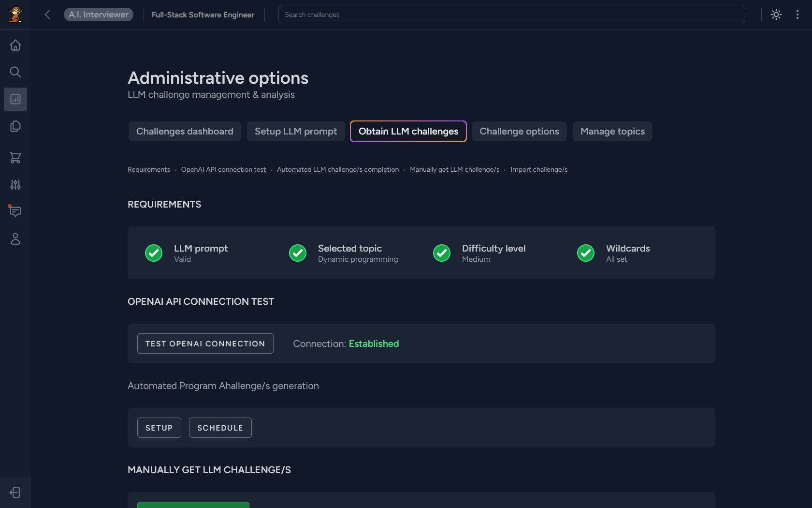Click the Dynamic programming topic text
The width and height of the screenshot is (812, 508).
pos(358,259)
